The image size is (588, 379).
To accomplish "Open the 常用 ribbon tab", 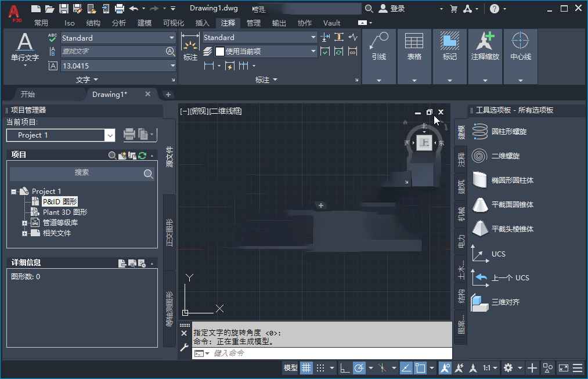I will [x=41, y=23].
